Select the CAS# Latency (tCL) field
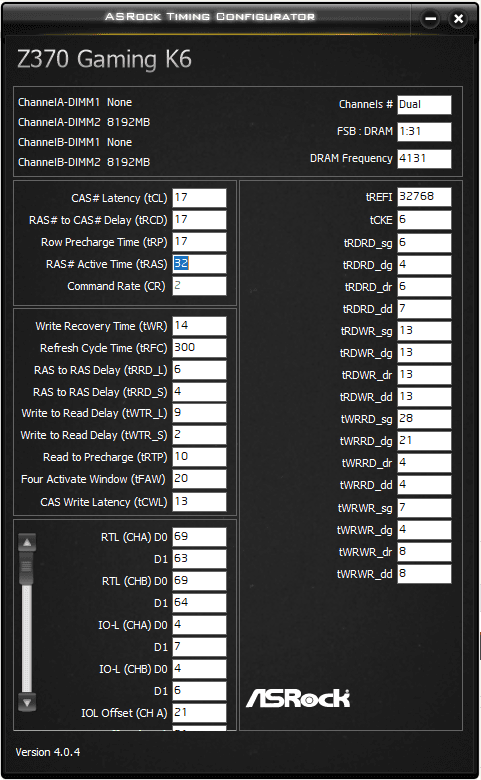The width and height of the screenshot is (481, 780). (199, 197)
